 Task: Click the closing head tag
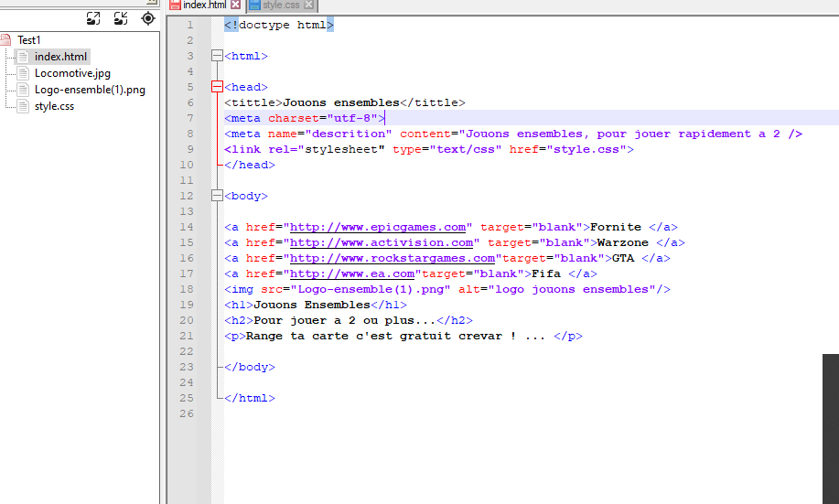tap(250, 165)
